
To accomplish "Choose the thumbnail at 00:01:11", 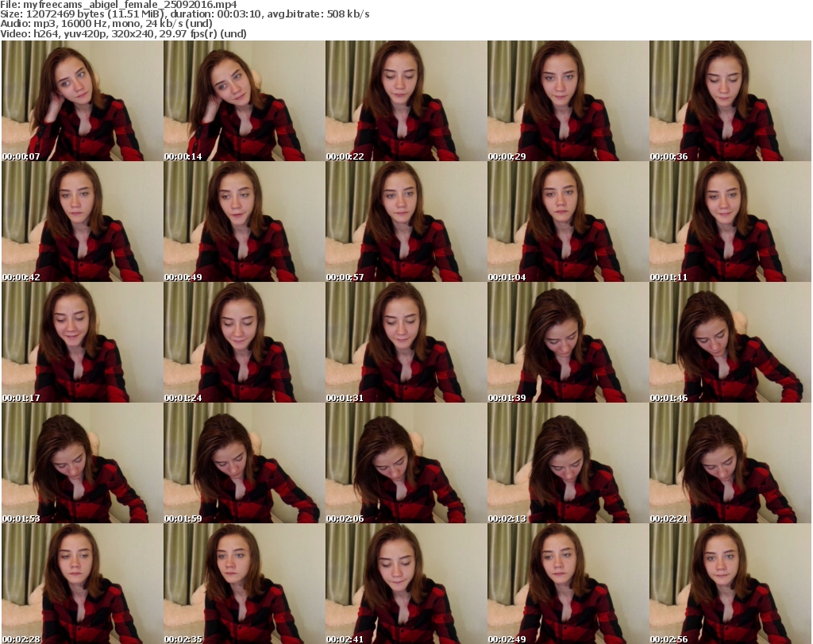I will [730, 222].
